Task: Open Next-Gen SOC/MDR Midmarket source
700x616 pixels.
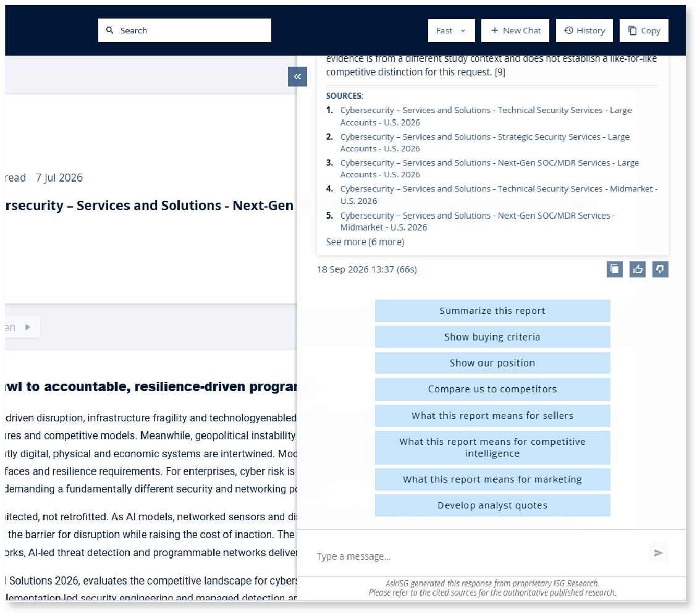Action: pos(477,221)
